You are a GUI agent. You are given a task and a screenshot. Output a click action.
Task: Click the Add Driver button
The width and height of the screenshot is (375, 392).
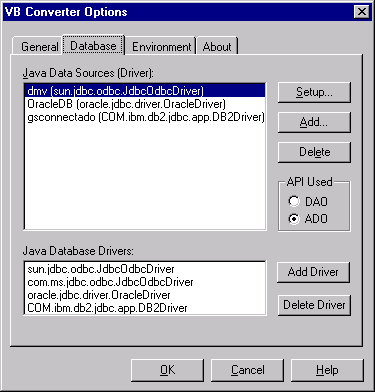313,272
